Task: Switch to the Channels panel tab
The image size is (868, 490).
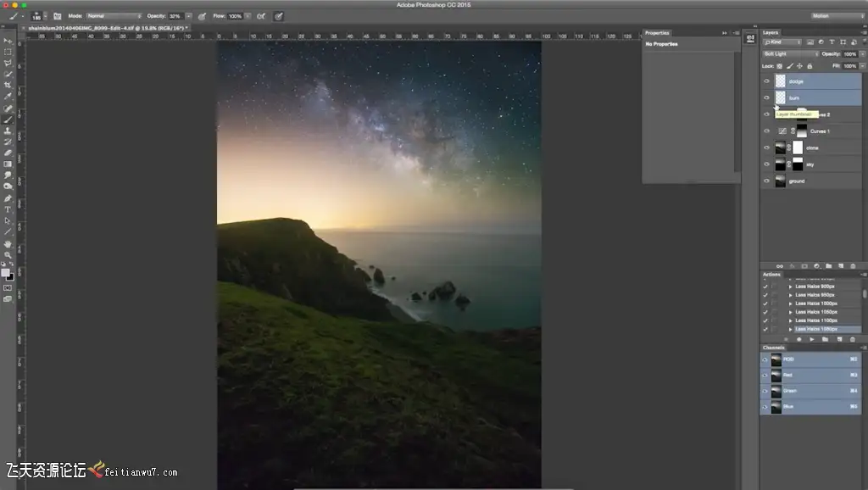Action: pyautogui.click(x=773, y=348)
